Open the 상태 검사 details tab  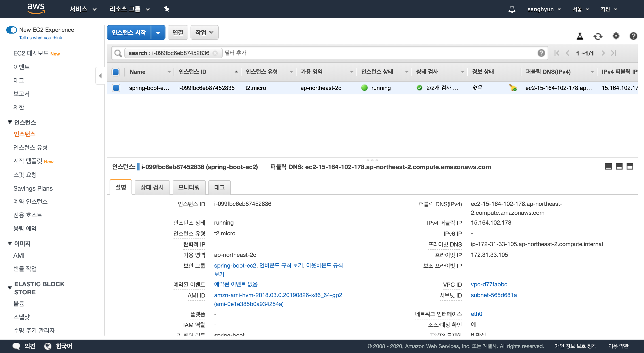pyautogui.click(x=152, y=187)
